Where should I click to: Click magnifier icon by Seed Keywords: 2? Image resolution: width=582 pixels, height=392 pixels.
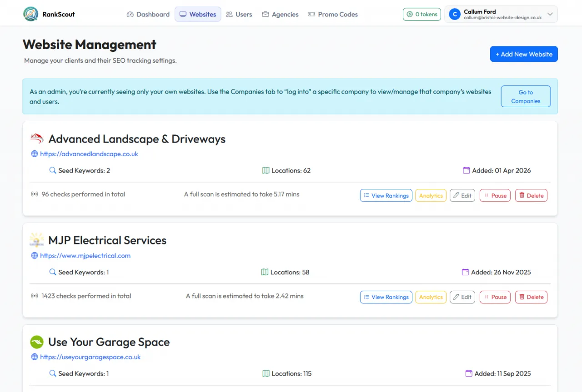[x=53, y=171]
